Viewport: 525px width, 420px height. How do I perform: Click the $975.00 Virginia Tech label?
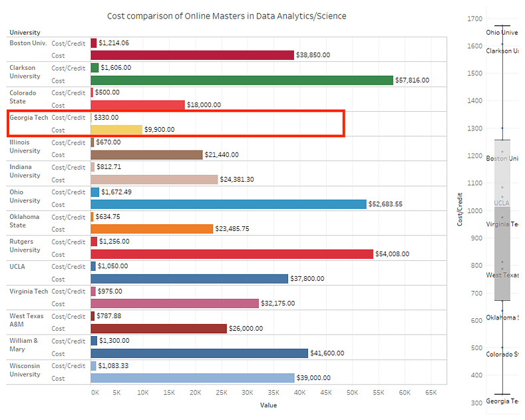pyautogui.click(x=110, y=292)
